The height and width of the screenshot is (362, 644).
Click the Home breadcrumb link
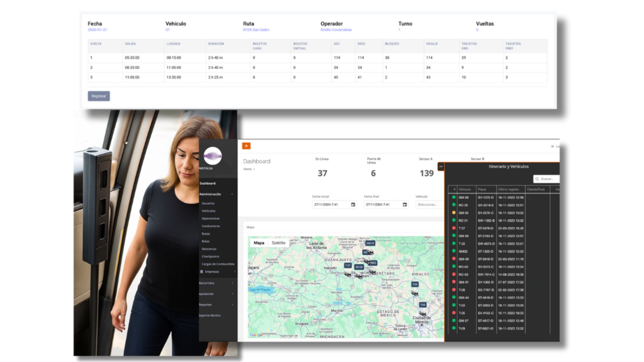[247, 169]
